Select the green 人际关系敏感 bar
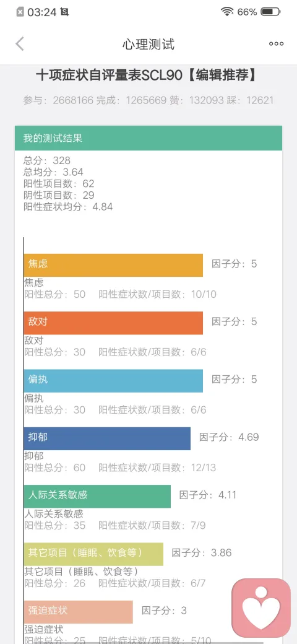The width and height of the screenshot is (297, 644). 97,496
